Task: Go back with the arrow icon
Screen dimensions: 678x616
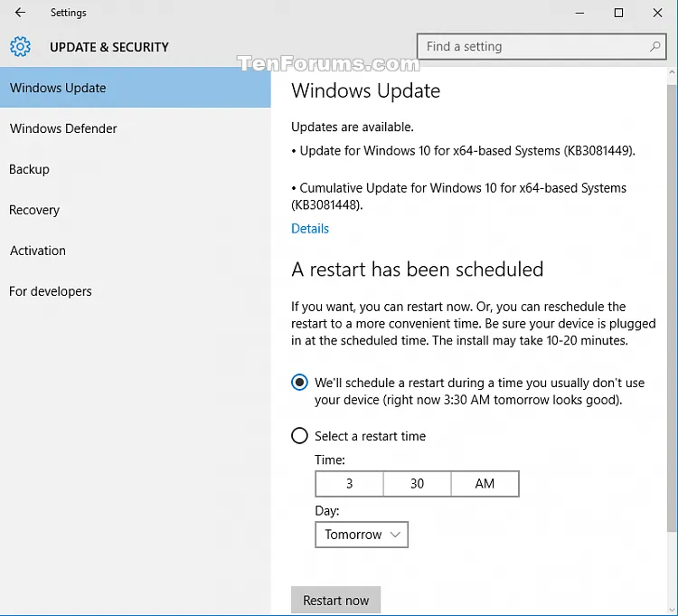Action: [20, 13]
